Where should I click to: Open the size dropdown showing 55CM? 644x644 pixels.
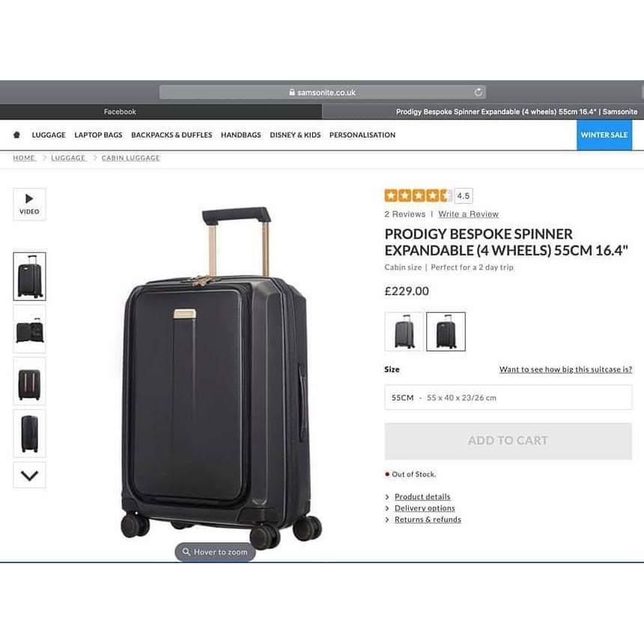(x=508, y=397)
